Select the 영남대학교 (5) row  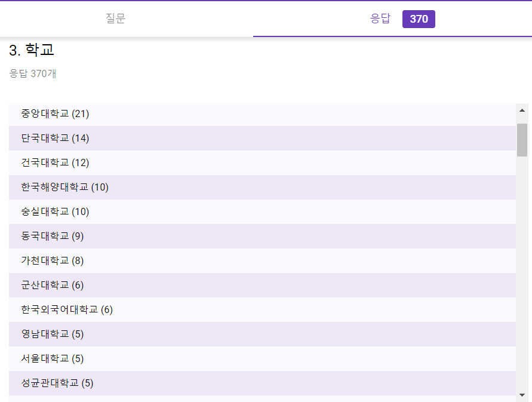tap(262, 334)
